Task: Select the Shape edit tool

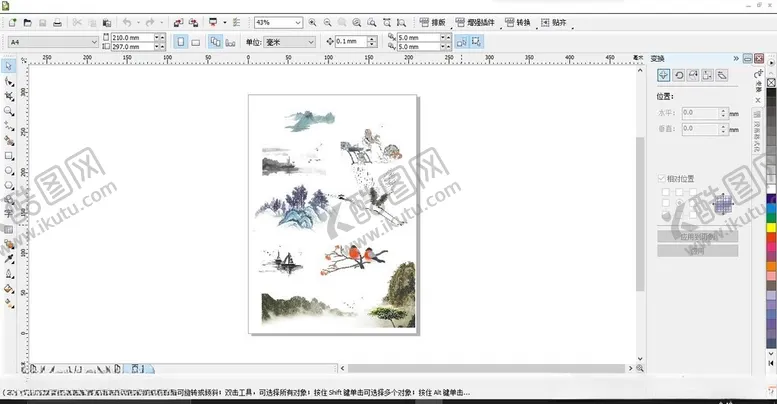Action: tap(9, 81)
